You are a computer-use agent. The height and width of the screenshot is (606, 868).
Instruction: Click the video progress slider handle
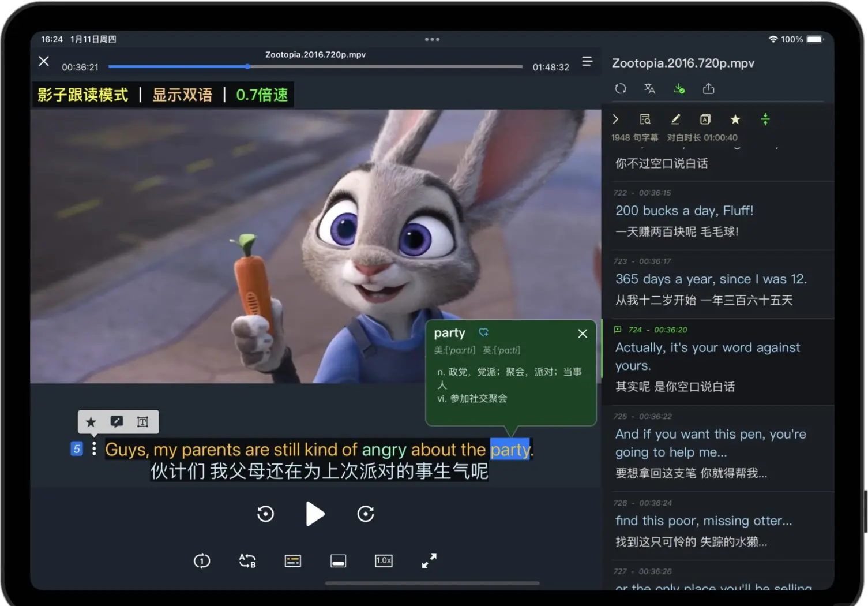pyautogui.click(x=247, y=66)
